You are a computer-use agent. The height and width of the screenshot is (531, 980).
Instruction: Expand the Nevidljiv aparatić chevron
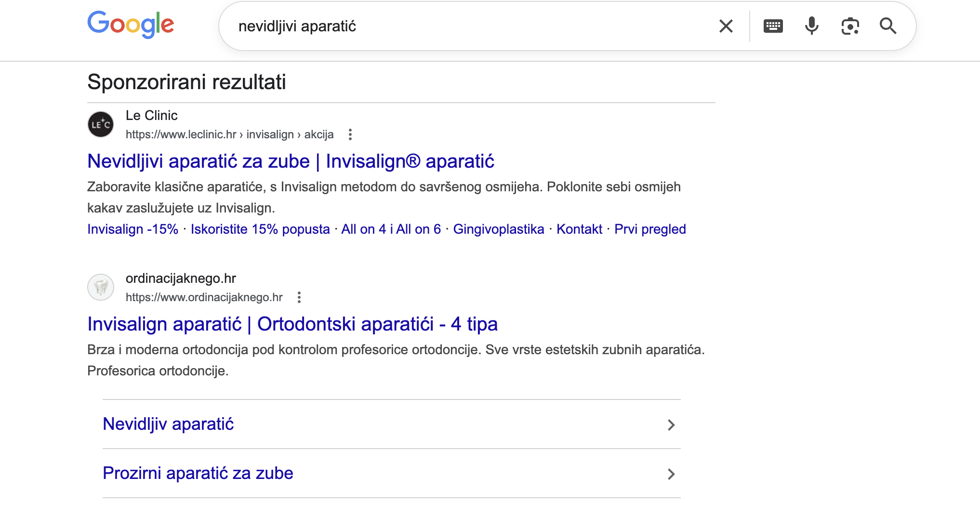(x=671, y=425)
